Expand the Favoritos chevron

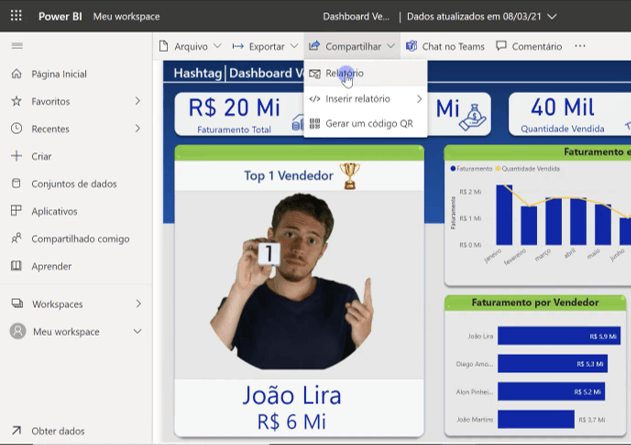tap(138, 101)
